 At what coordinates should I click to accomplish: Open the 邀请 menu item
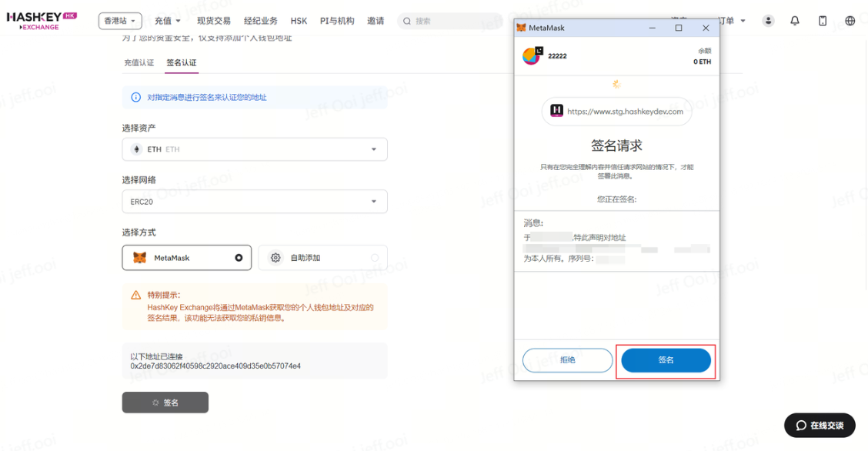[376, 21]
